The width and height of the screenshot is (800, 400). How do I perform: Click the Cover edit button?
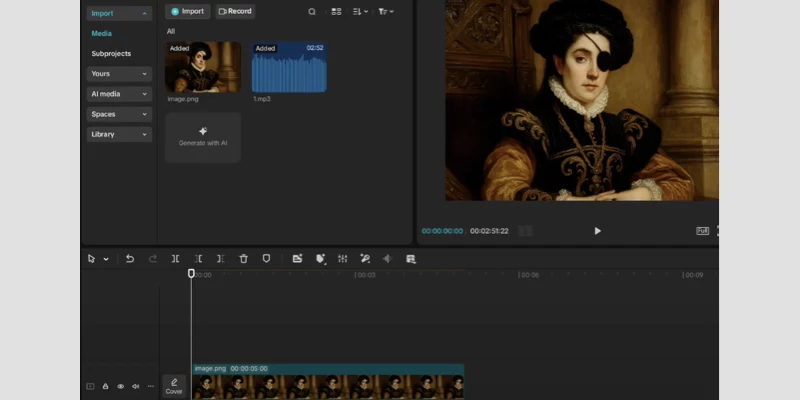(x=174, y=387)
